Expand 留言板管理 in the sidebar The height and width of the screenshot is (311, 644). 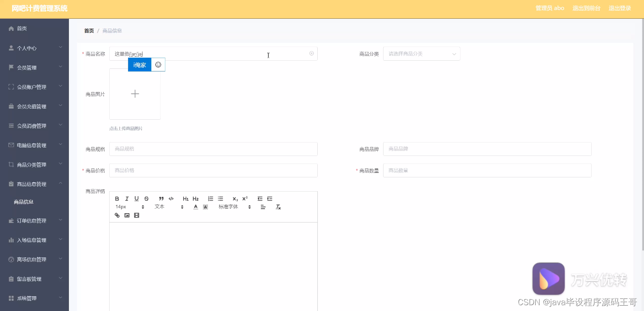pos(34,279)
